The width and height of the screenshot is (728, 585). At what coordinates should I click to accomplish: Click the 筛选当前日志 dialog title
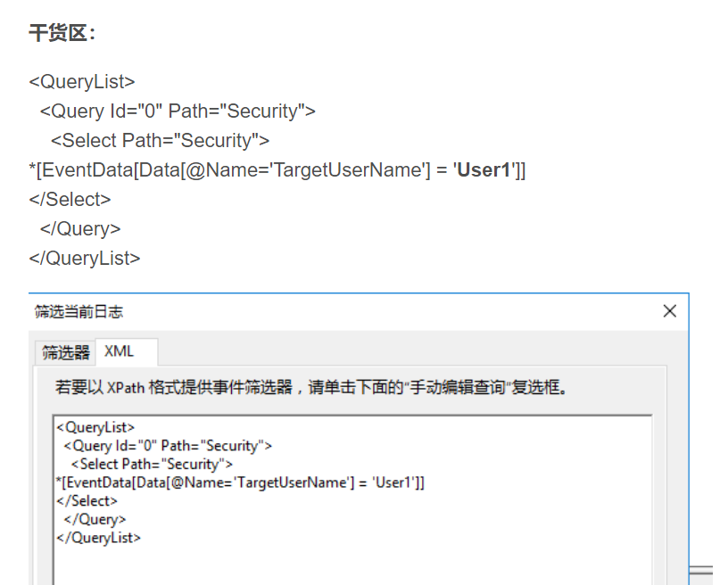click(79, 311)
